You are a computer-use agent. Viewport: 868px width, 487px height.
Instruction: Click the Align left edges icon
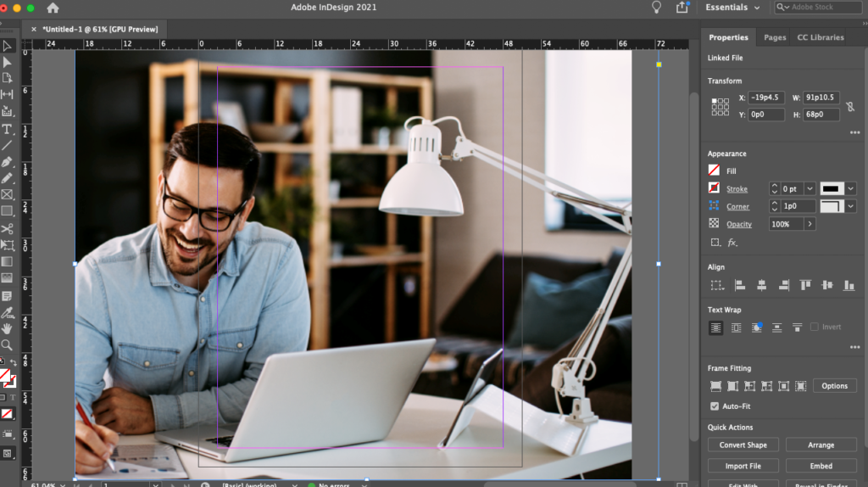(739, 285)
